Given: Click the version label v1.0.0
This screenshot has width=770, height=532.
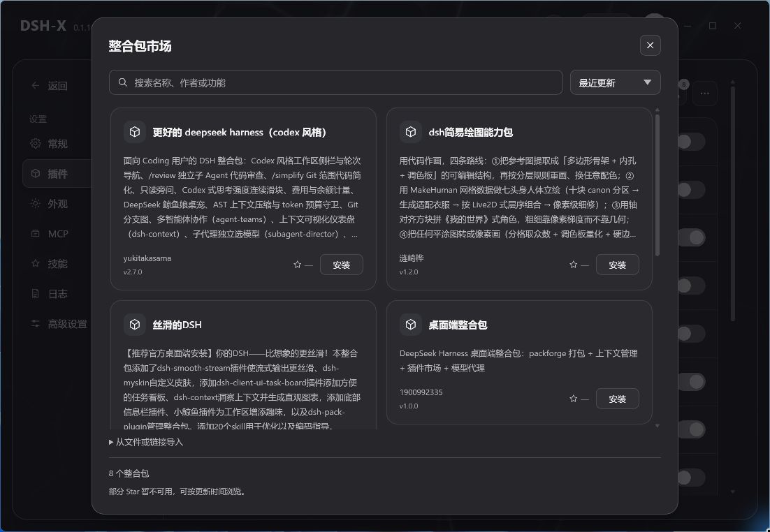Looking at the screenshot, I should (x=409, y=406).
